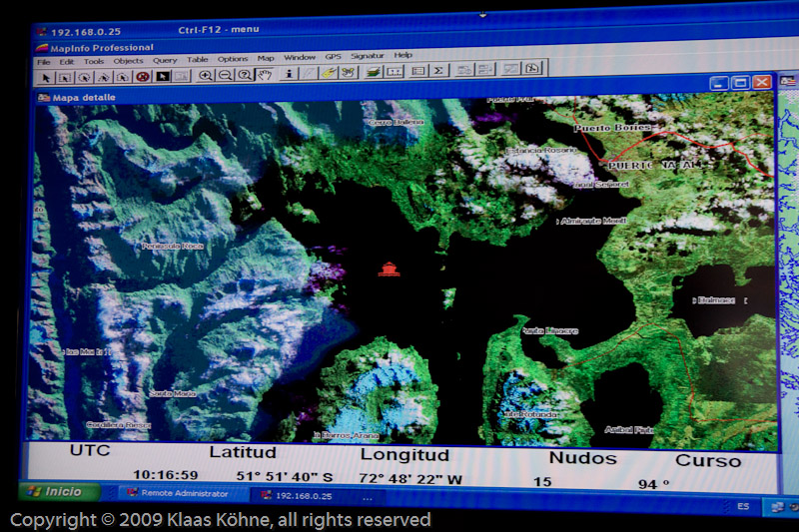
Task: Click the red ship marker on map
Action: click(x=389, y=269)
